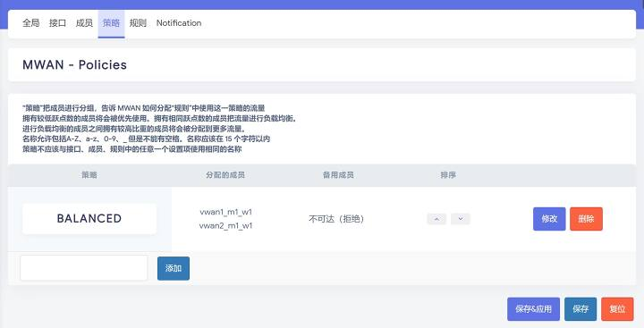This screenshot has height=328, width=644.
Task: Click the MWAN - Policies heading
Action: coord(74,65)
